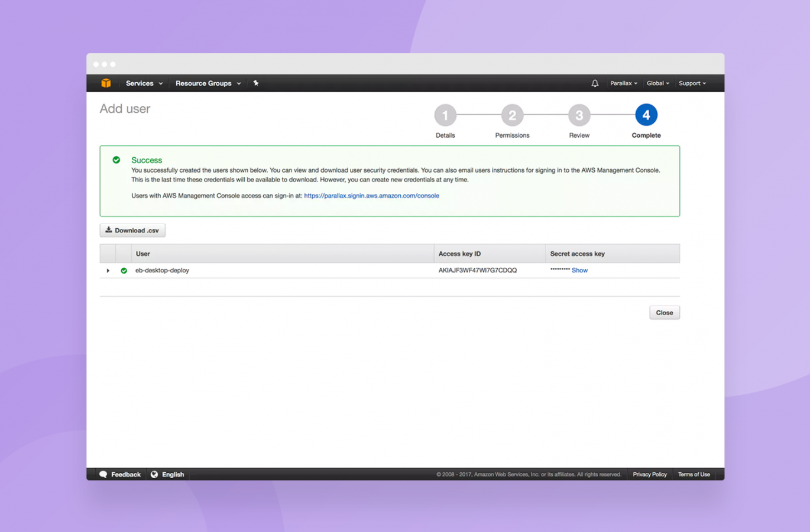Open the Global region dropdown
810x532 pixels.
pos(658,83)
